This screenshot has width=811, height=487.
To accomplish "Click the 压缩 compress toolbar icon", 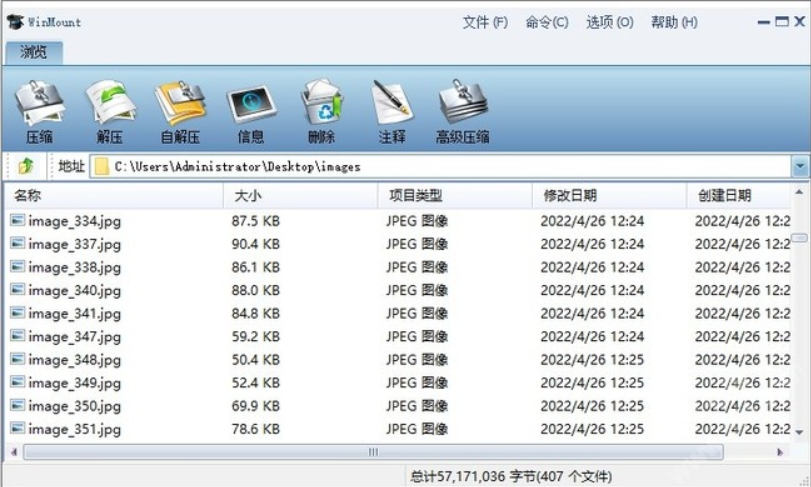I will pos(40,103).
